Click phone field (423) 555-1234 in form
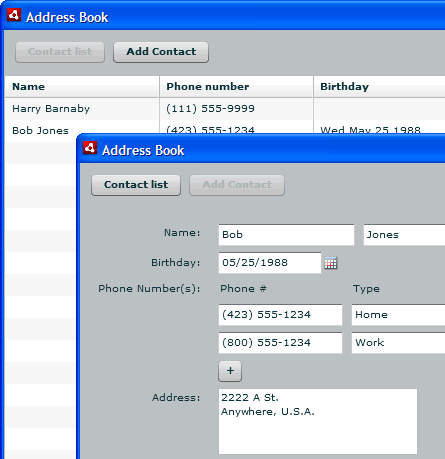This screenshot has height=459, width=445. tap(280, 315)
